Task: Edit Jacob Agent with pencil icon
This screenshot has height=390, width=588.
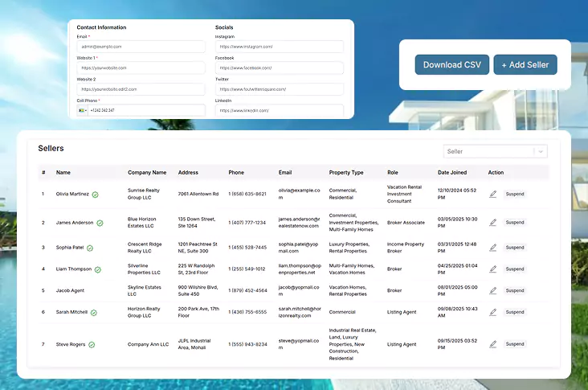Action: pos(492,290)
